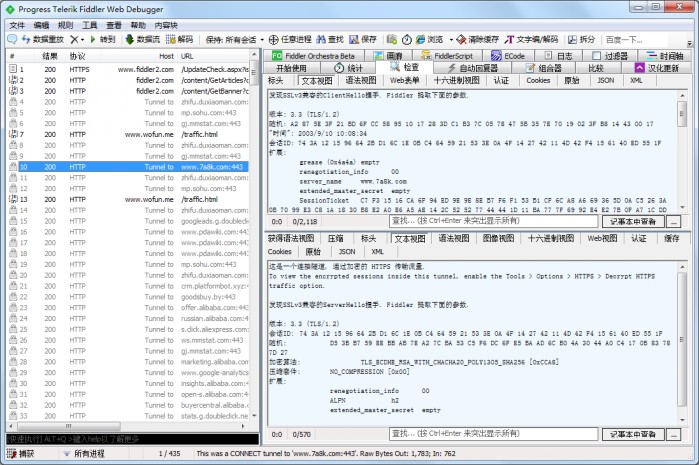The image size is (699, 465).
Task: Click the request 查找 find input field
Action: [x=493, y=221]
